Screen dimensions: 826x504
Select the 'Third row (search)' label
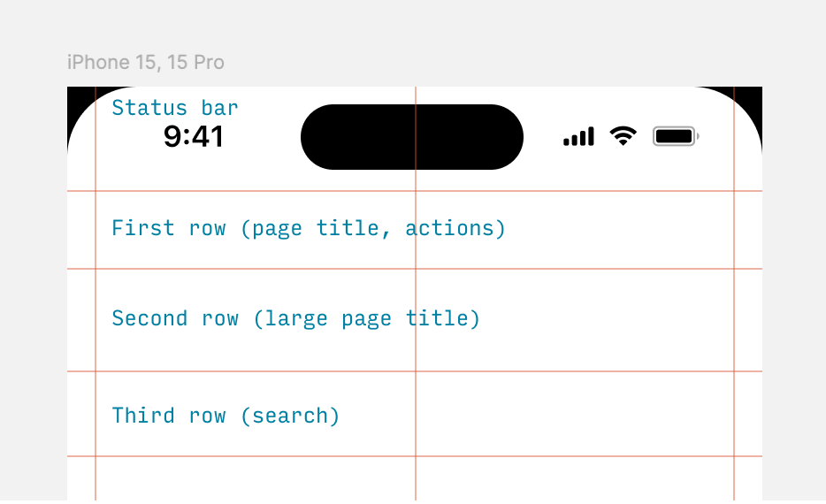click(226, 416)
